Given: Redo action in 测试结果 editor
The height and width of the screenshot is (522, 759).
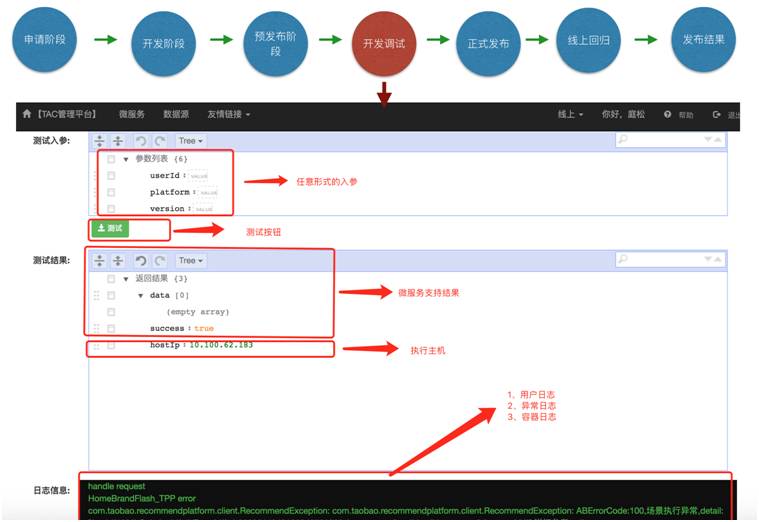Looking at the screenshot, I should pyautogui.click(x=160, y=261).
